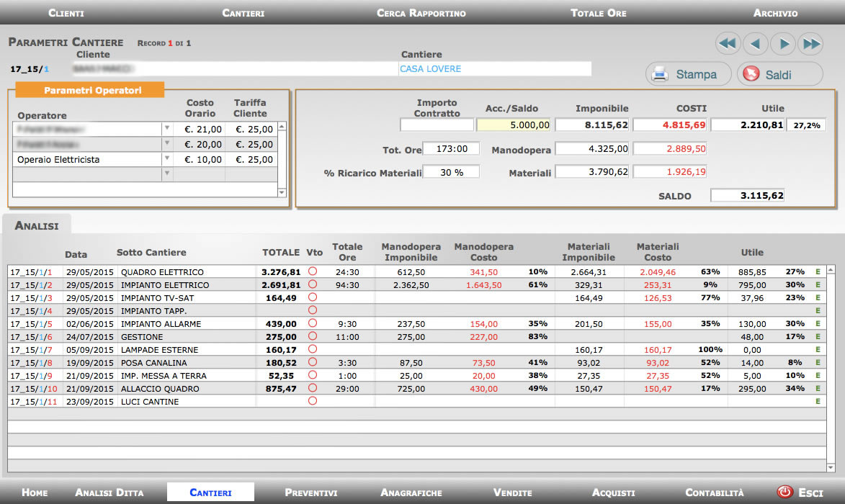Toggle Vto circle for LUCI CANTINE
Screen dimensions: 845x504
tap(313, 402)
